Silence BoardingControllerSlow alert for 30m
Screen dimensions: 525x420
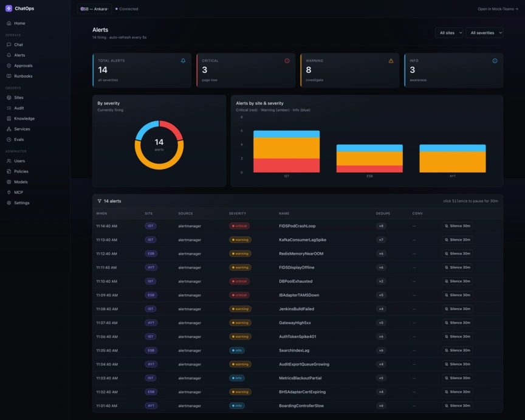click(458, 405)
